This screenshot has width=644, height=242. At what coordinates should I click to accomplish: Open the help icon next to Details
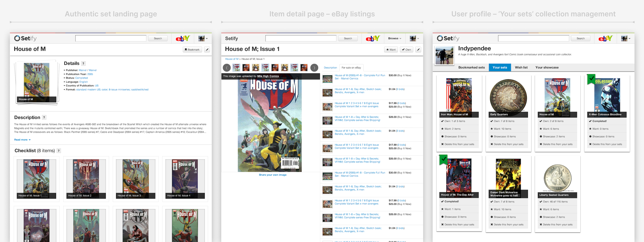[x=84, y=64]
